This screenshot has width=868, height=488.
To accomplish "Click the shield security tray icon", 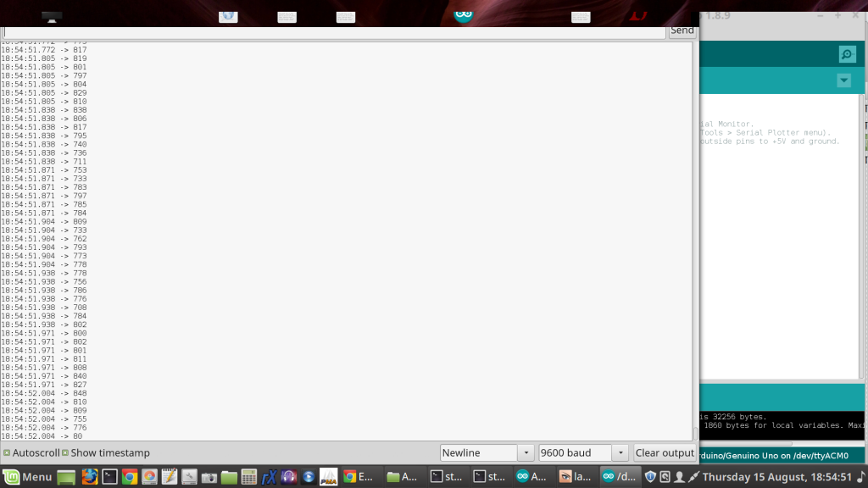I will (x=650, y=477).
